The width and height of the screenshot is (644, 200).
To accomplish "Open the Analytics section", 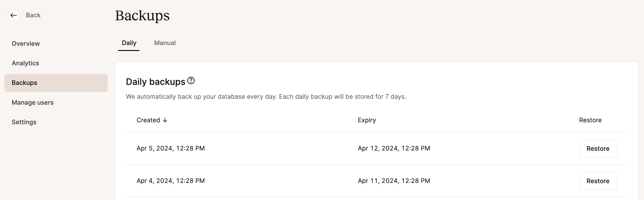I will (25, 63).
